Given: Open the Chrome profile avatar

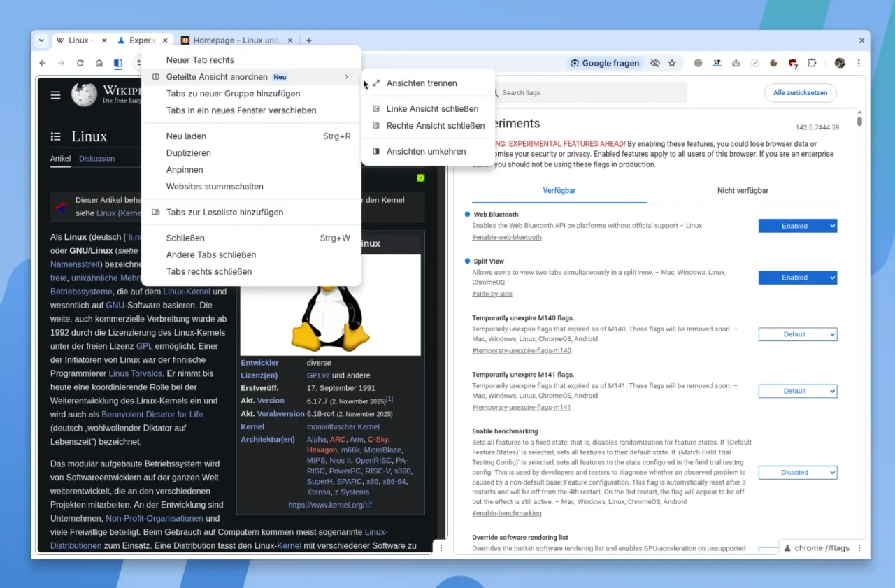Looking at the screenshot, I should pyautogui.click(x=840, y=63).
